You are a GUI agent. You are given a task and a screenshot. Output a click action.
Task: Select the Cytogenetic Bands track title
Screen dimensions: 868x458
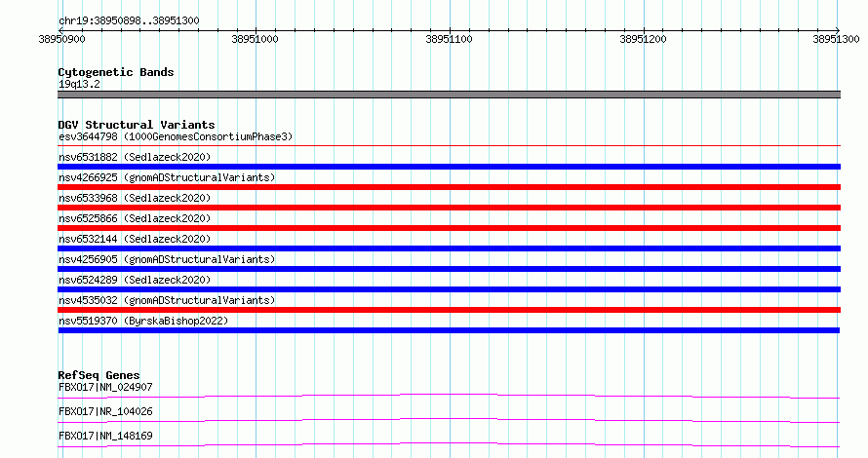coord(116,72)
